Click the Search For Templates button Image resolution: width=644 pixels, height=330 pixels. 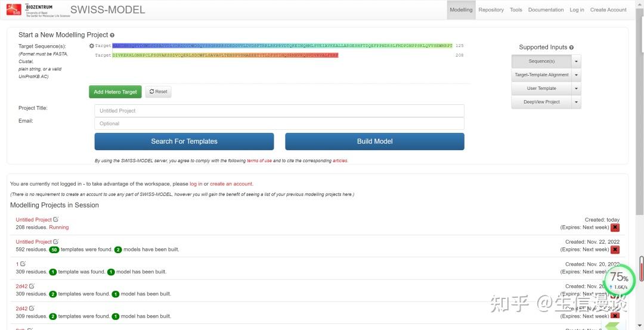point(184,141)
